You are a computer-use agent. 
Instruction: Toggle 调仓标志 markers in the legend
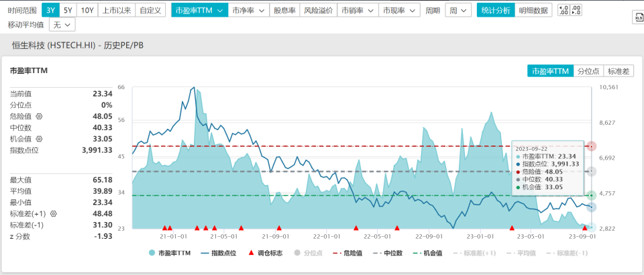[266, 254]
